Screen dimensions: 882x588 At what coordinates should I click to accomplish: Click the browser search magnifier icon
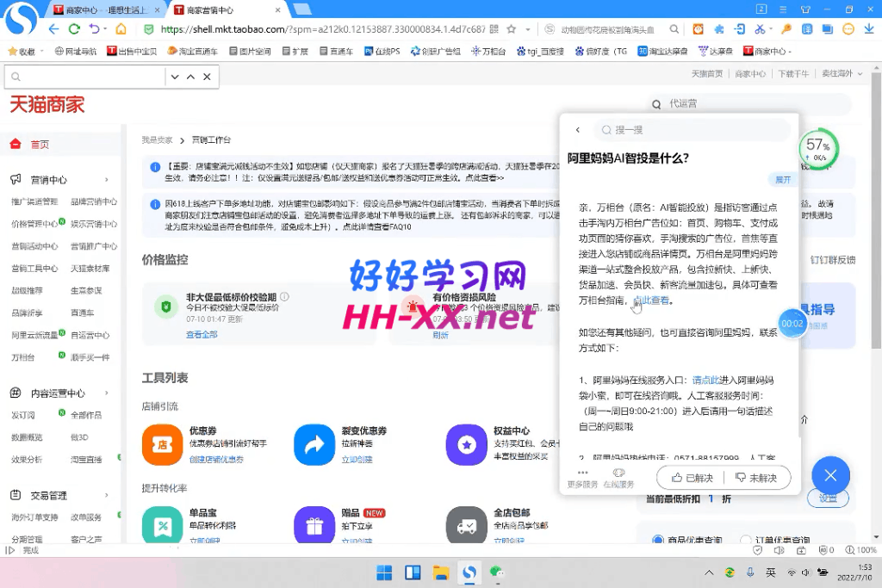[674, 28]
